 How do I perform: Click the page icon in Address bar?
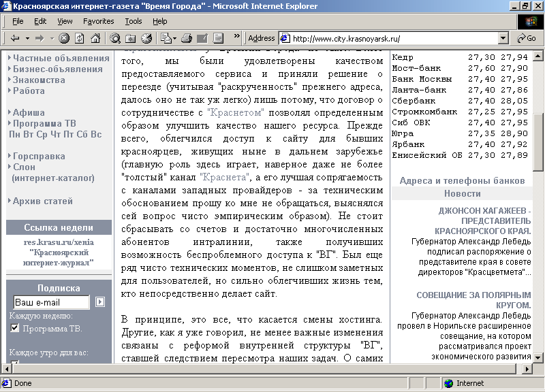point(285,38)
